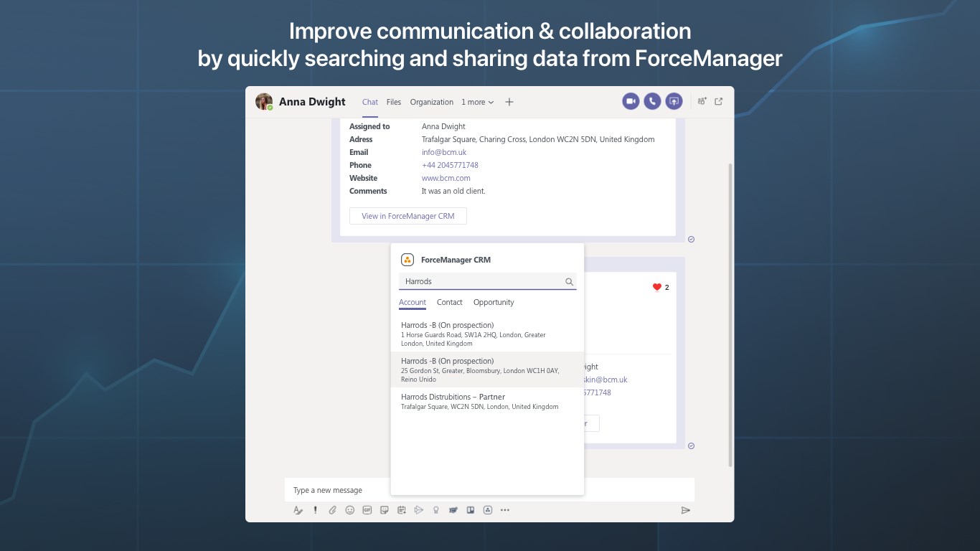Viewport: 980px width, 551px height.
Task: Open the Trello board icon in toolbar
Action: point(471,510)
